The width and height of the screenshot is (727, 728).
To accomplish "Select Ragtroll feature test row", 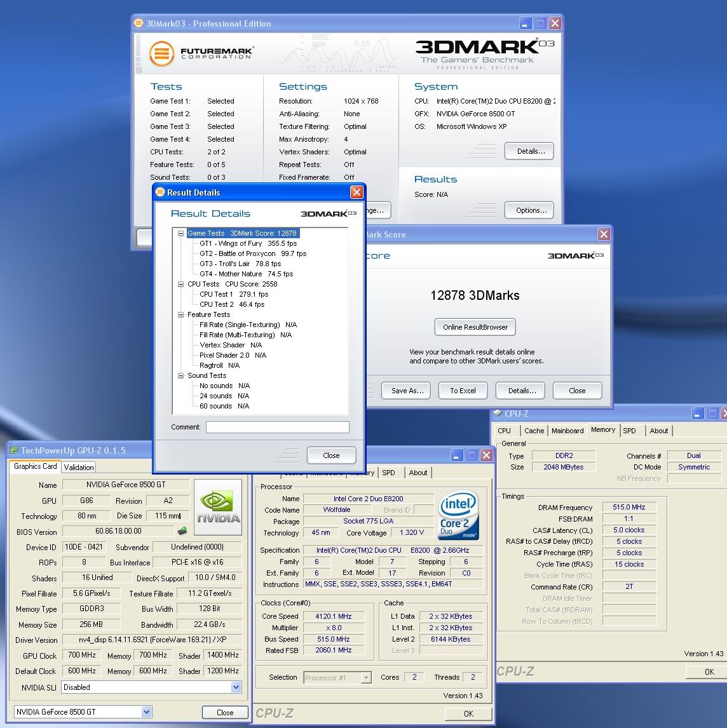I will point(219,365).
